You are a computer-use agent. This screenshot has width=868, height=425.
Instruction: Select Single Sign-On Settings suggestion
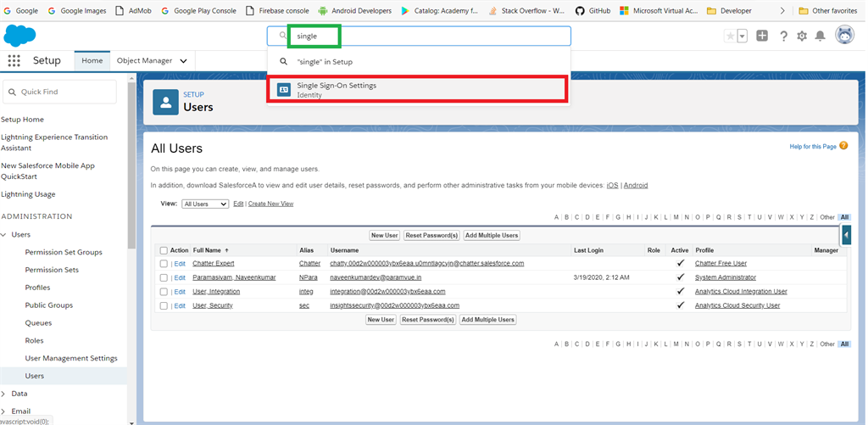[x=419, y=90]
